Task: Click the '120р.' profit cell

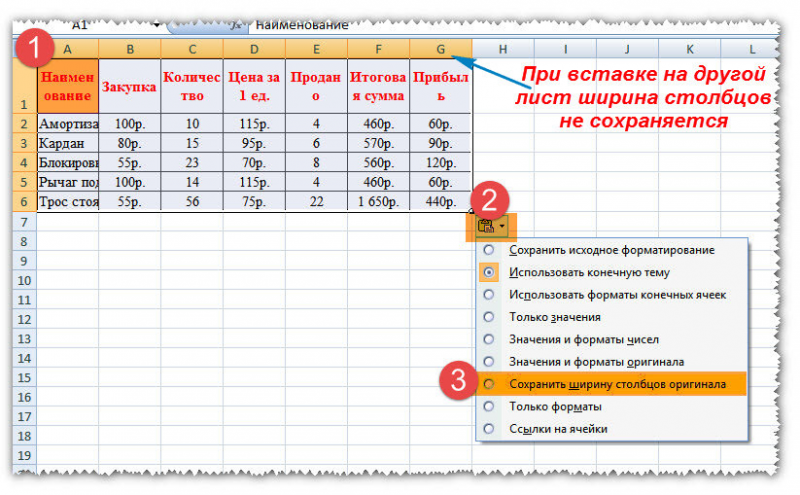Action: pos(441,163)
